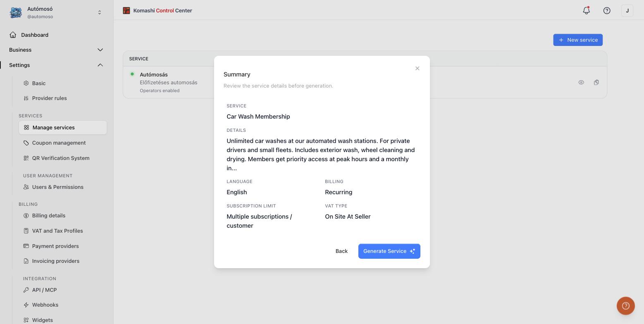644x324 pixels.
Task: Open Coupon management
Action: coord(59,143)
